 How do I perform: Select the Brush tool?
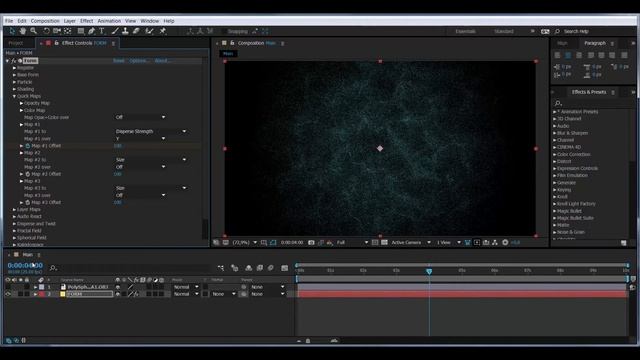[115, 31]
